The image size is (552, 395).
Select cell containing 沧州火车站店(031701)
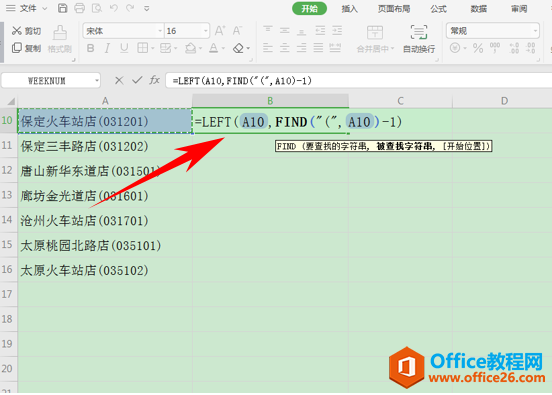click(x=105, y=220)
